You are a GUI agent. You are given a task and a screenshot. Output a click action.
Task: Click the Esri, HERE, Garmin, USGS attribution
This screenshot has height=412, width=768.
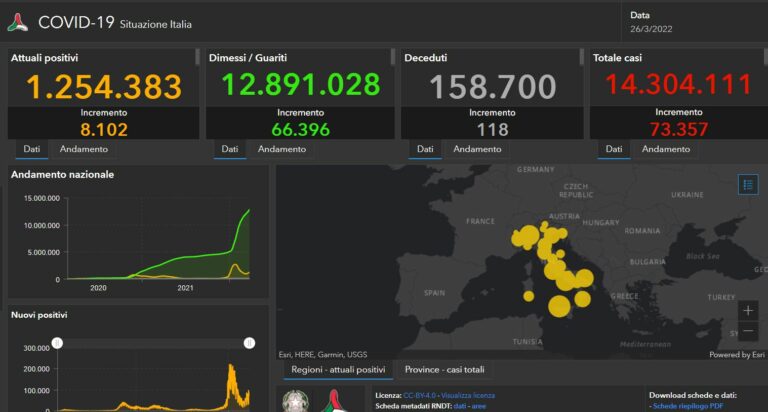323,354
